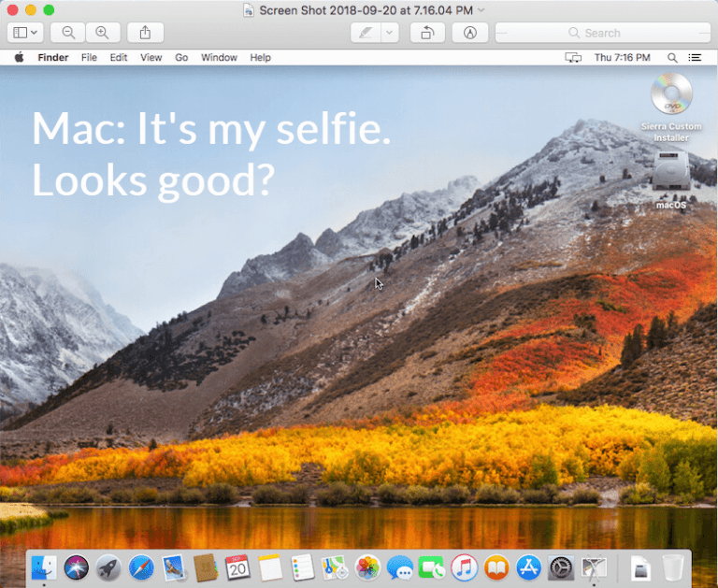Open Messages in the Dock

click(x=400, y=567)
